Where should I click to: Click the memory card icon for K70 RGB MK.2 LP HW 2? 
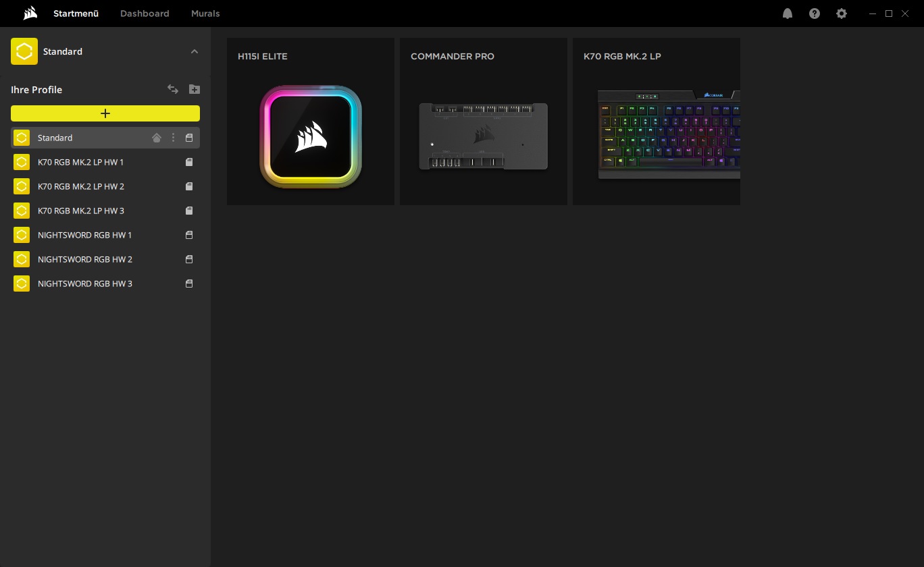[x=189, y=186]
